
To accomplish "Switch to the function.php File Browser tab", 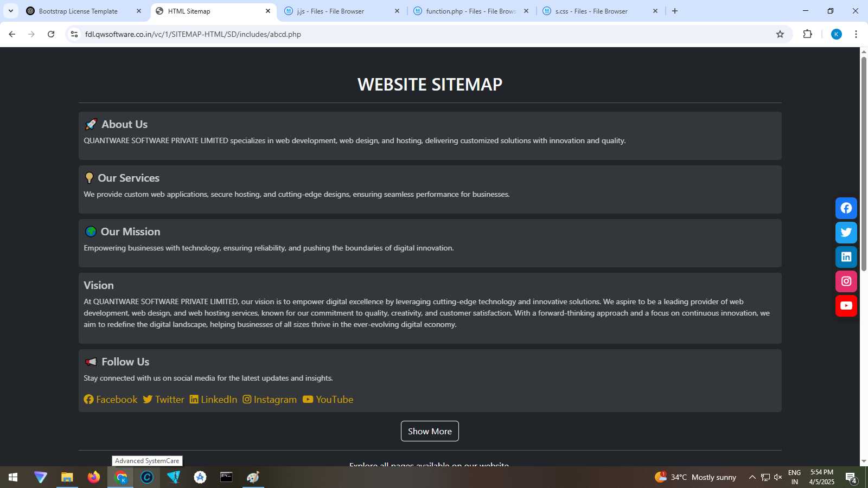I will (470, 11).
